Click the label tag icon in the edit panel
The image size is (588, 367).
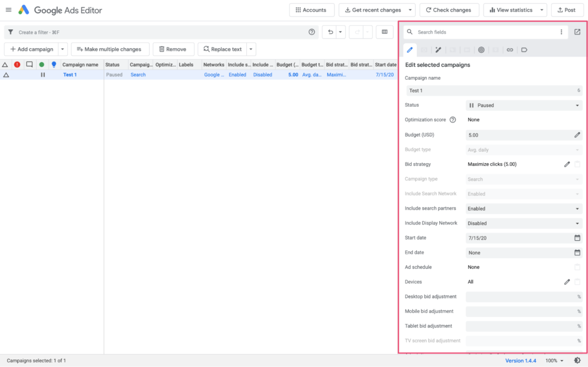click(524, 50)
